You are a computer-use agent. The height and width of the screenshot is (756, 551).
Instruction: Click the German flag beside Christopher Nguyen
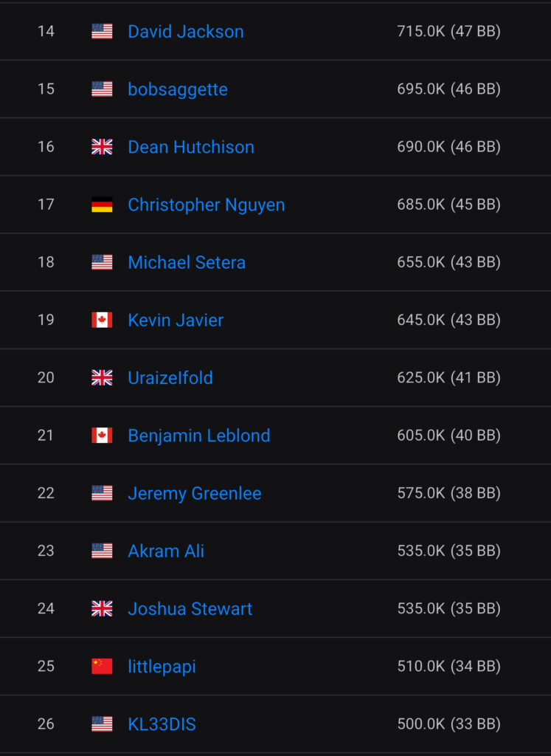(x=102, y=205)
